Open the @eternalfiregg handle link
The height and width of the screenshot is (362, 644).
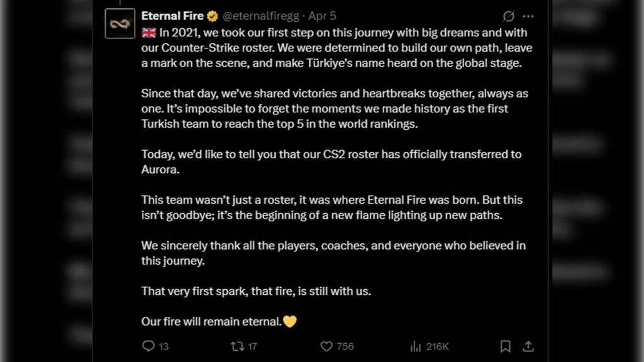261,16
